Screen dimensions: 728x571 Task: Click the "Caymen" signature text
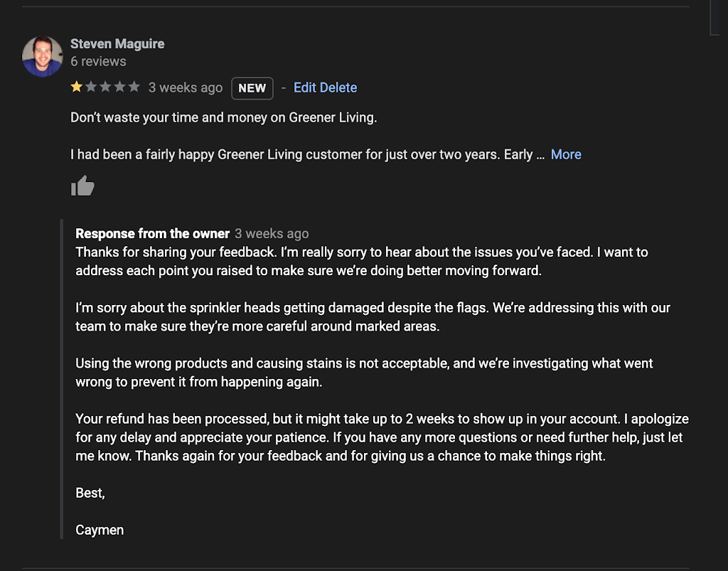100,530
